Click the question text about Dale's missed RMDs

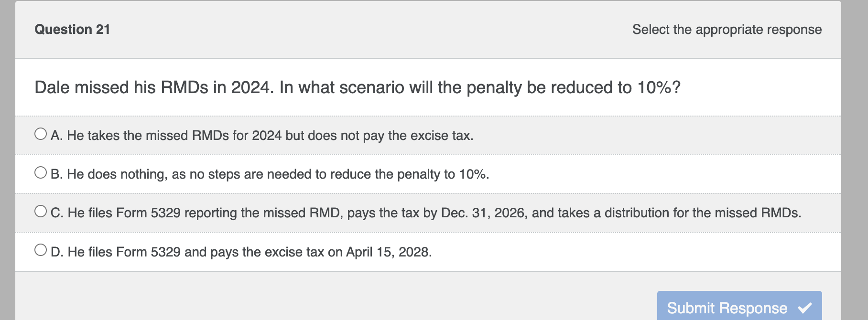(x=358, y=87)
